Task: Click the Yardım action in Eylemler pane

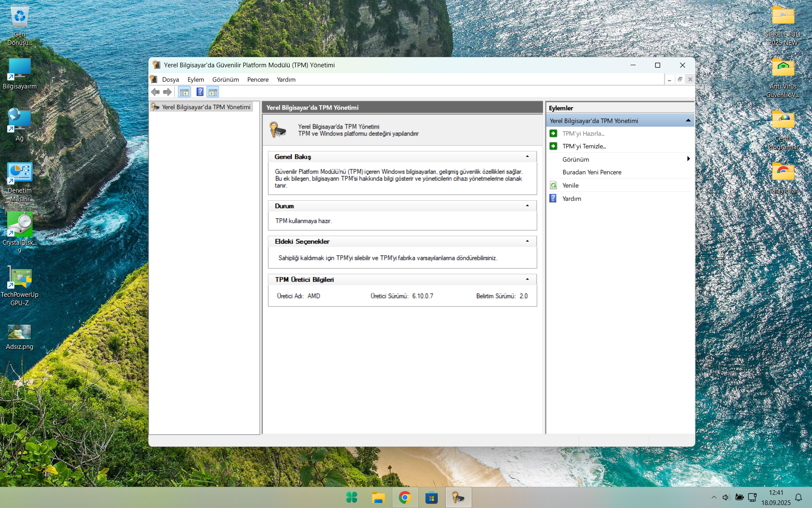Action: [x=572, y=199]
